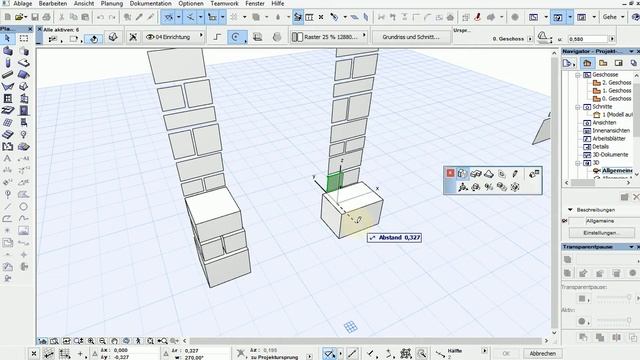Viewport: 640px width, 360px height.
Task: Select the Beam tool
Action: click(7, 75)
